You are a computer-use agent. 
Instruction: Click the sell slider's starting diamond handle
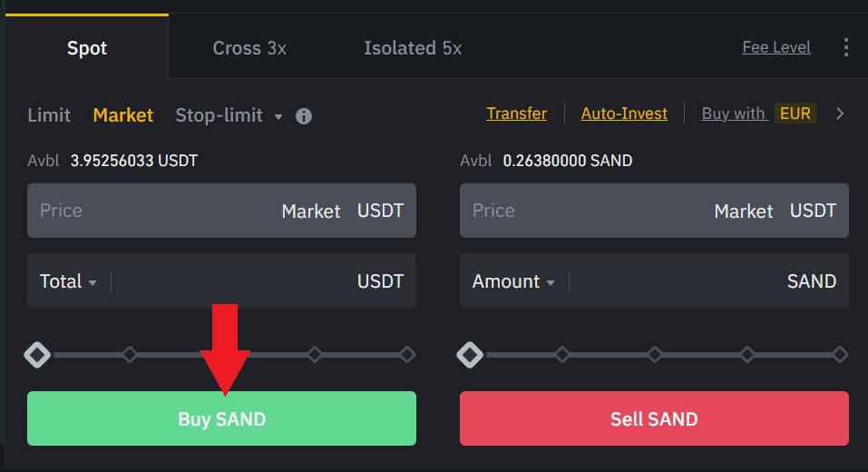(470, 354)
